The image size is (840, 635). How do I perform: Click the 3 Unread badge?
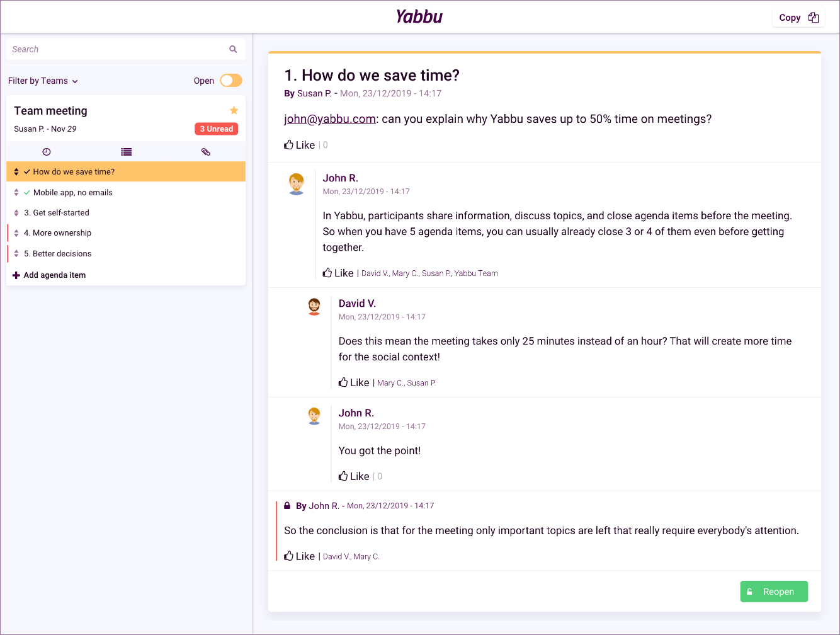pos(217,129)
